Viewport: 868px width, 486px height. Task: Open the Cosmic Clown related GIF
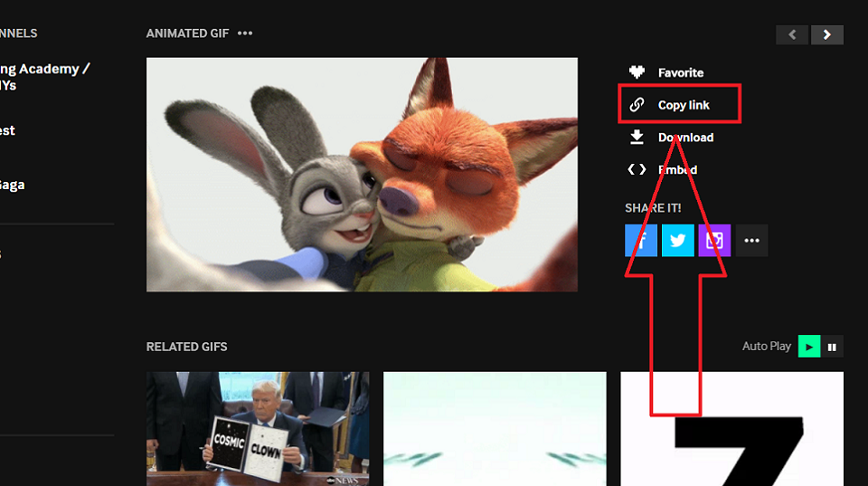pyautogui.click(x=258, y=428)
